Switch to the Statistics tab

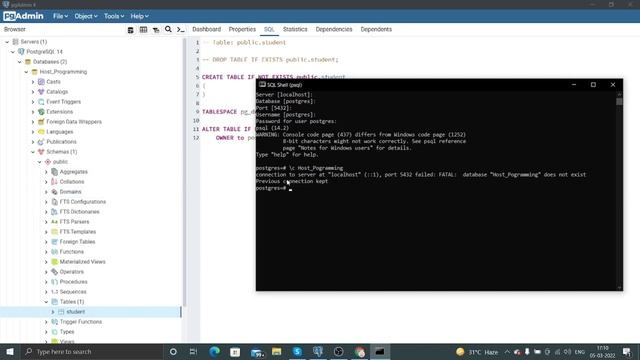tap(295, 29)
